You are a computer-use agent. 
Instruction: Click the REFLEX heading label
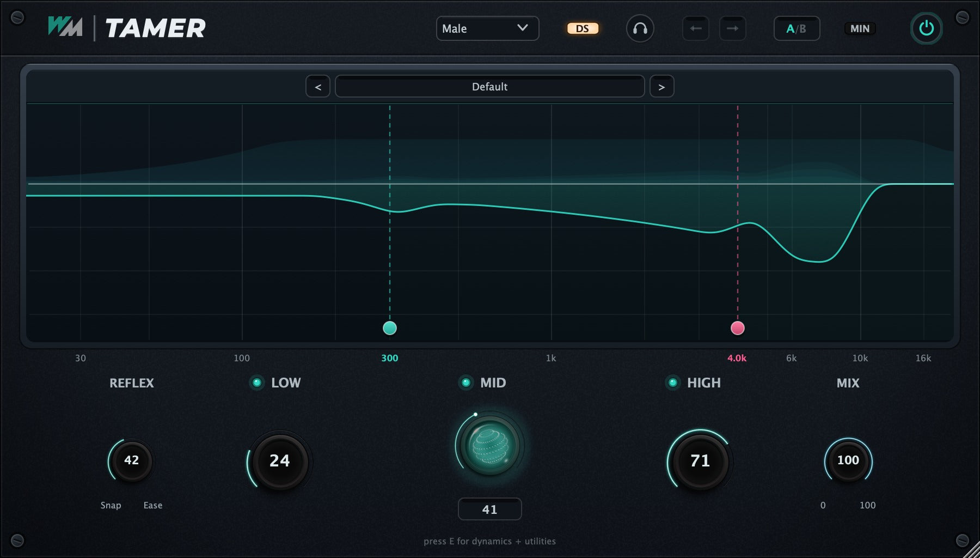(x=132, y=383)
